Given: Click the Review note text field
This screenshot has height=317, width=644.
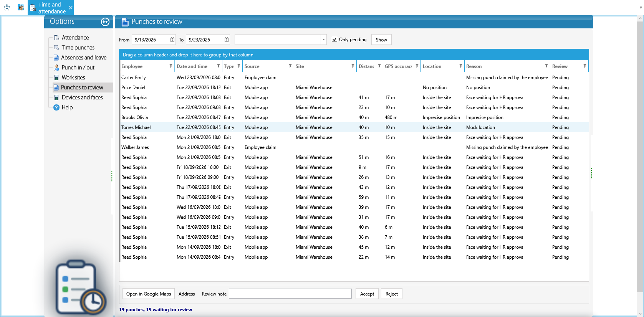Looking at the screenshot, I should coord(290,294).
